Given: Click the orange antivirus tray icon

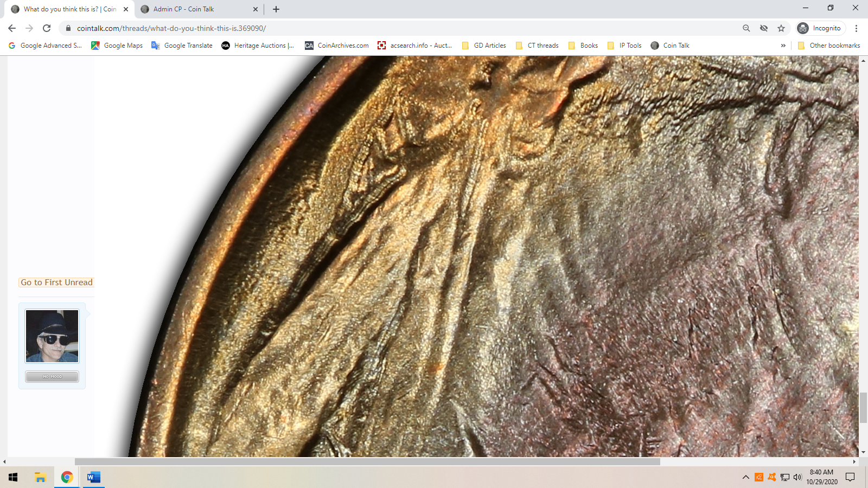Looking at the screenshot, I should (759, 477).
